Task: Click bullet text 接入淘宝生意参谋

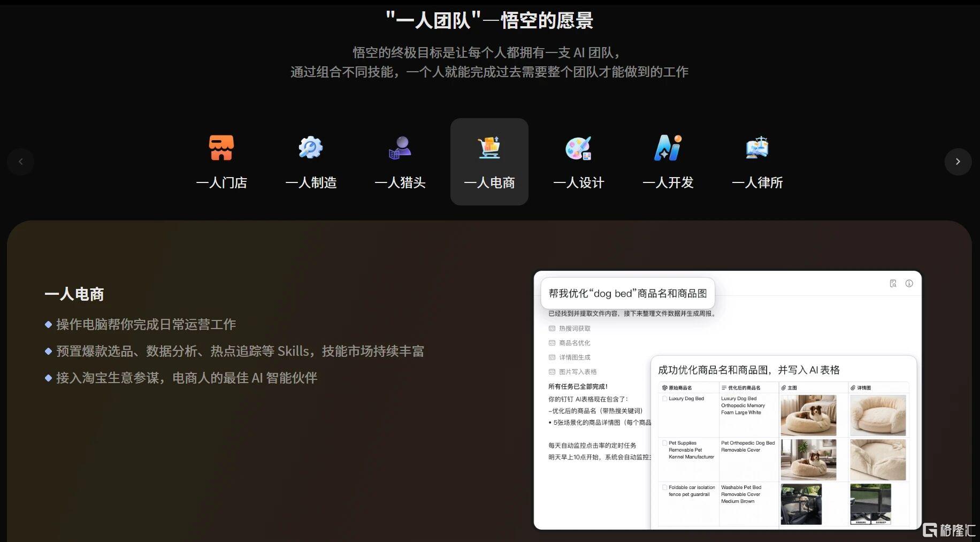Action: coord(108,378)
